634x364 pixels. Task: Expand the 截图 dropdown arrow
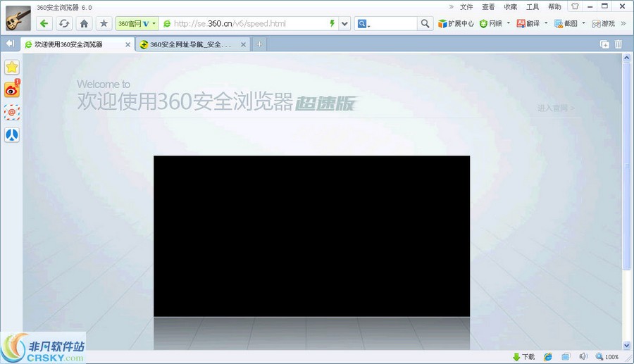tap(583, 23)
